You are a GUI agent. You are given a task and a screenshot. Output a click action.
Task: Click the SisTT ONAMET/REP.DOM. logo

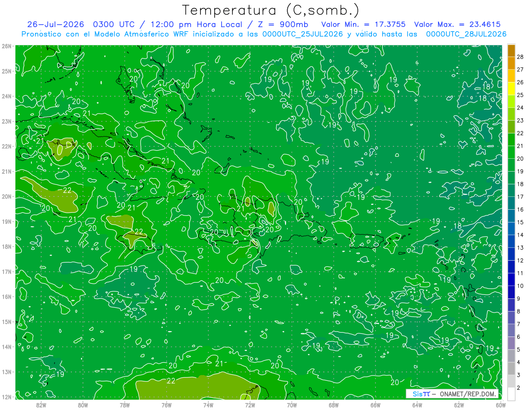(452, 394)
